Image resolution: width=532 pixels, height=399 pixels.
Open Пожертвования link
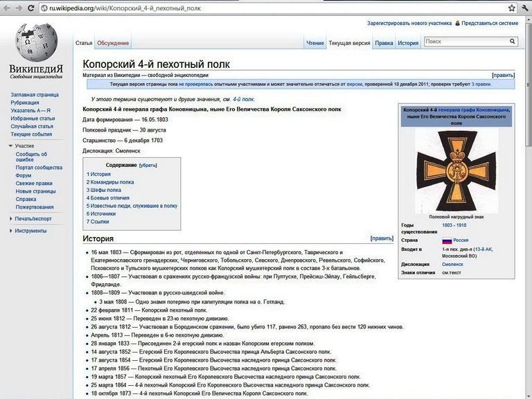point(35,207)
